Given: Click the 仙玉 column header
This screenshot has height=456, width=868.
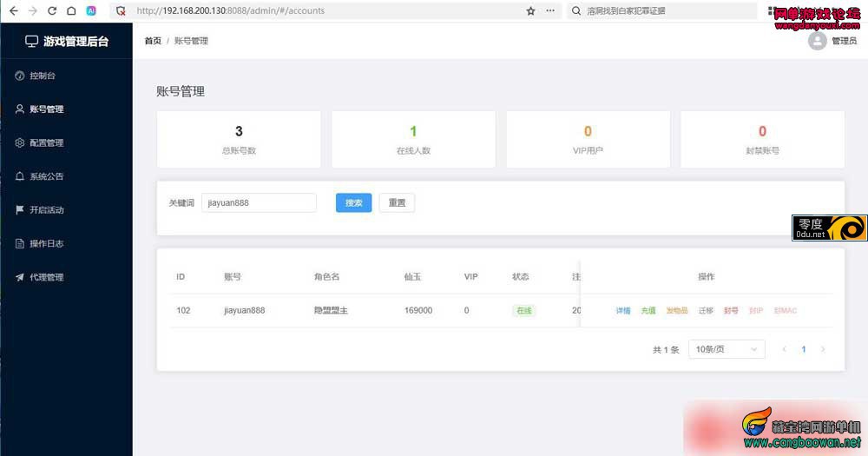Looking at the screenshot, I should (413, 276).
